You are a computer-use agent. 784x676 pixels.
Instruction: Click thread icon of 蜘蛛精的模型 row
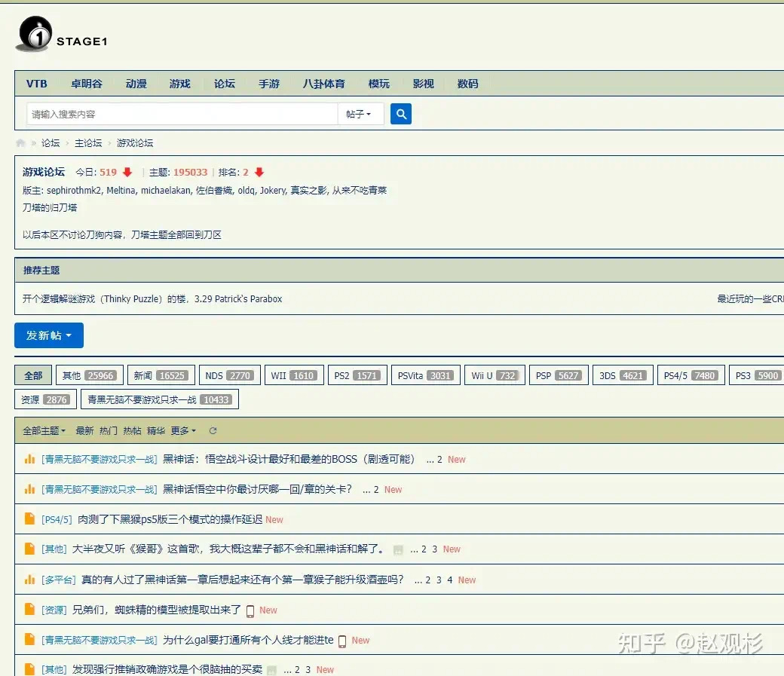point(29,609)
